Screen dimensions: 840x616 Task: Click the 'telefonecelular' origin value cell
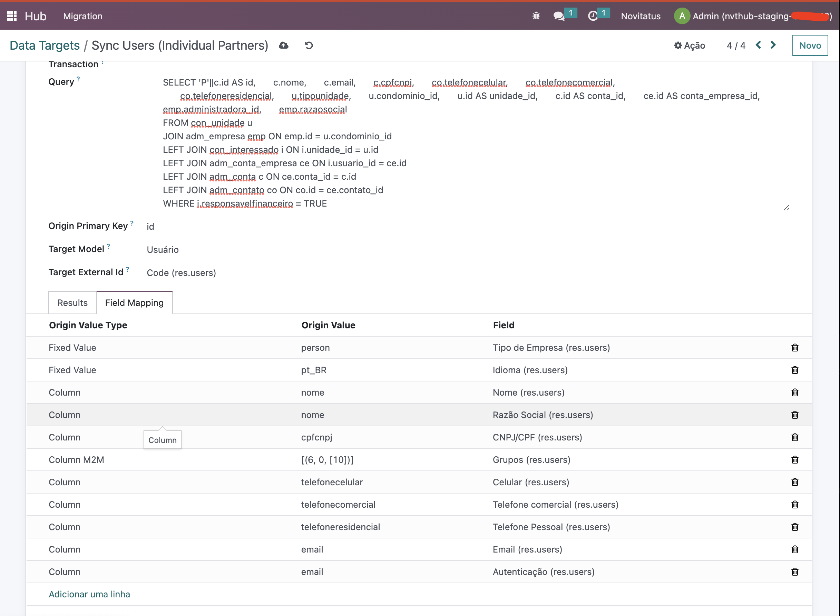(x=332, y=482)
